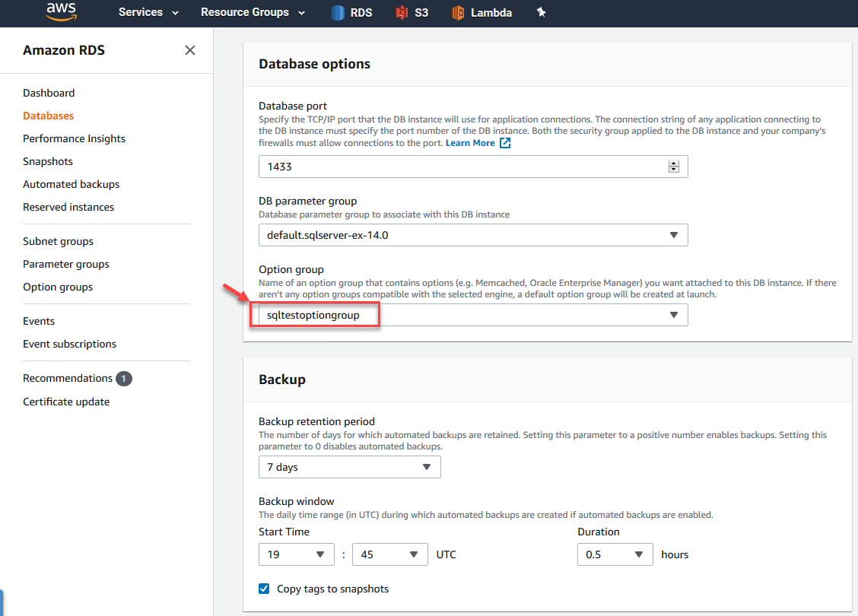Viewport: 858px width, 616px height.
Task: Open Automated backups
Action: (71, 184)
